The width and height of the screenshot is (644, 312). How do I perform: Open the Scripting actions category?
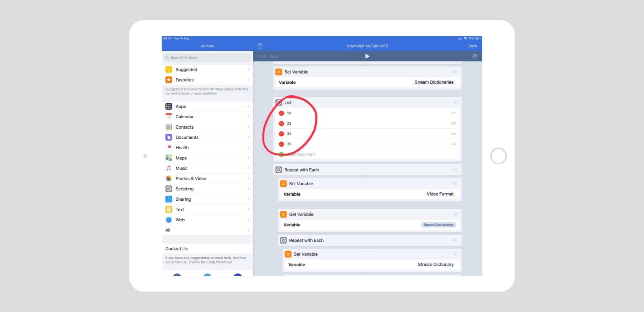pyautogui.click(x=207, y=189)
